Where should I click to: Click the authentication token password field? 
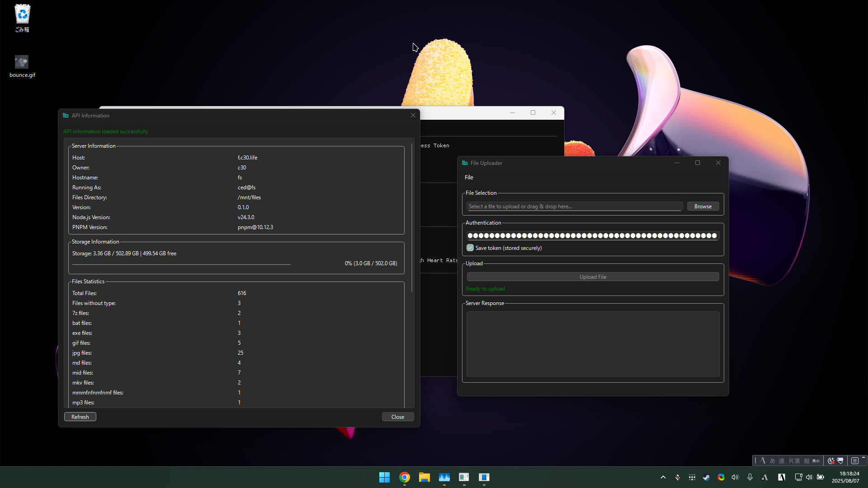(x=592, y=235)
